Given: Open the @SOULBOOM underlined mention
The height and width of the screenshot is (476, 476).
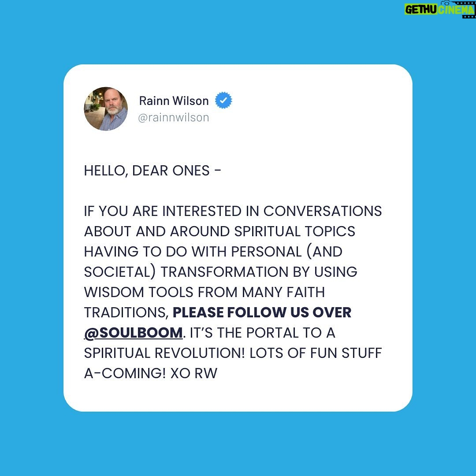Looking at the screenshot, I should [x=134, y=332].
